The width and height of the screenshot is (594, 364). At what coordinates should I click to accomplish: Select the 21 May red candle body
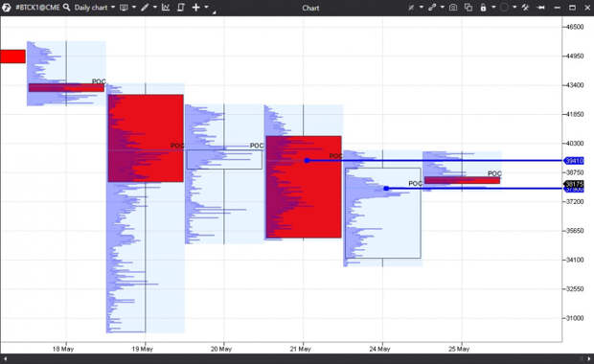[304, 187]
